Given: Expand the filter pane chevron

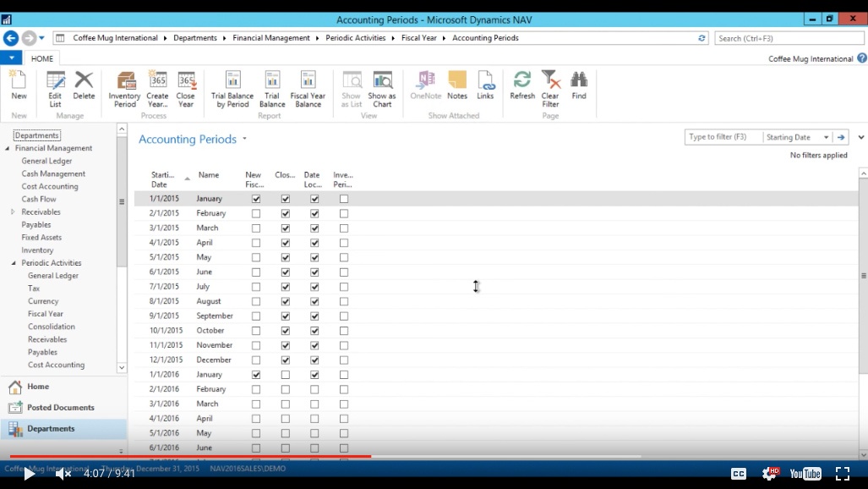Looking at the screenshot, I should (860, 138).
